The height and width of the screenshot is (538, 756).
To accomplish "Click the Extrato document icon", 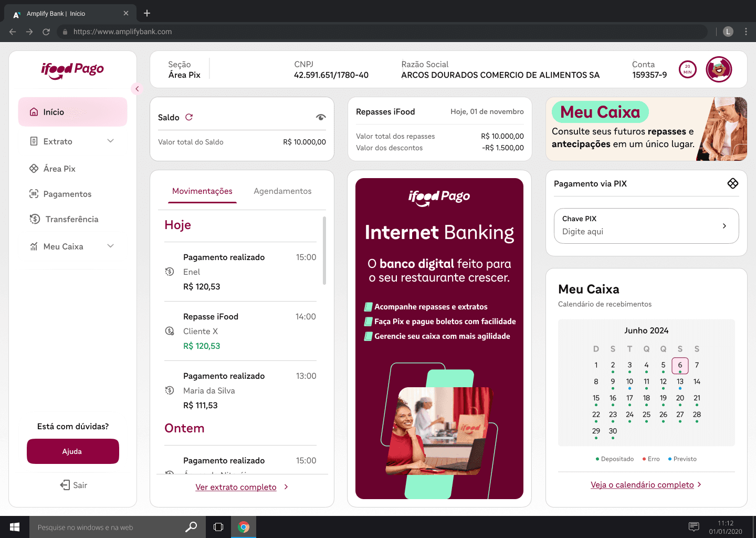I will pos(34,141).
